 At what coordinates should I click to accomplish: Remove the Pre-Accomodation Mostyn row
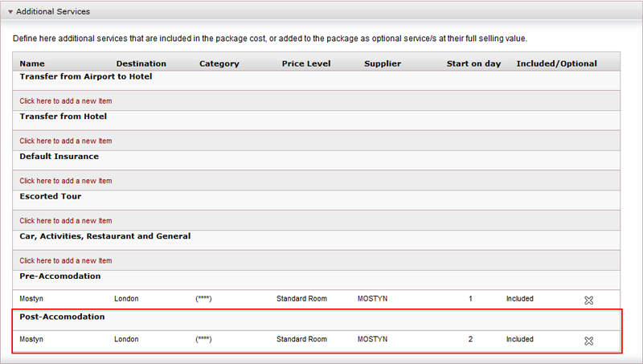588,300
